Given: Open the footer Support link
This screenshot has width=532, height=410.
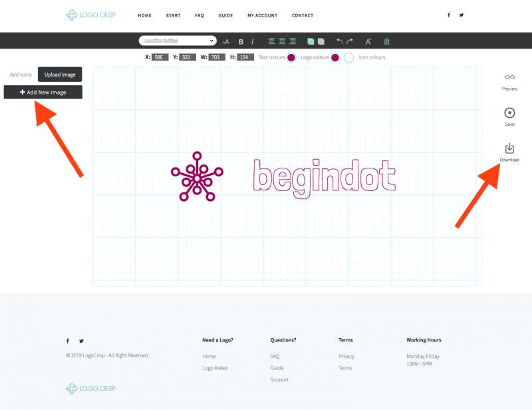Looking at the screenshot, I should (x=279, y=379).
